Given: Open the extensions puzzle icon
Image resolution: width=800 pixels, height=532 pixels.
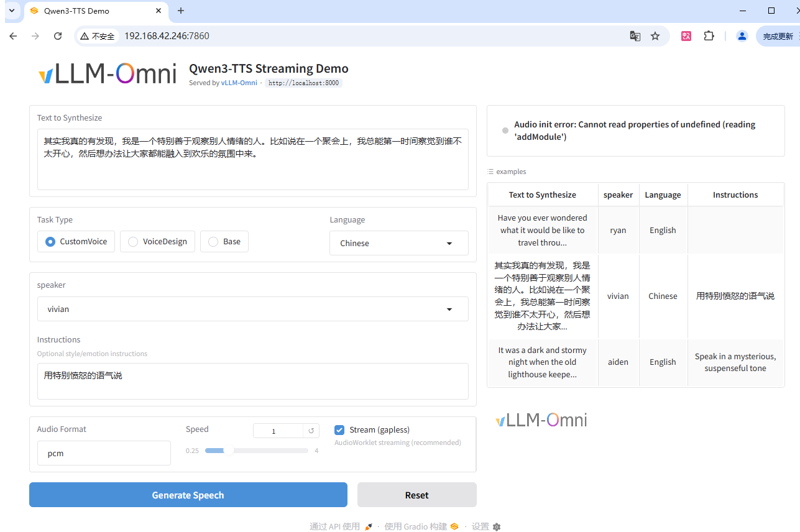Looking at the screenshot, I should click(x=709, y=36).
